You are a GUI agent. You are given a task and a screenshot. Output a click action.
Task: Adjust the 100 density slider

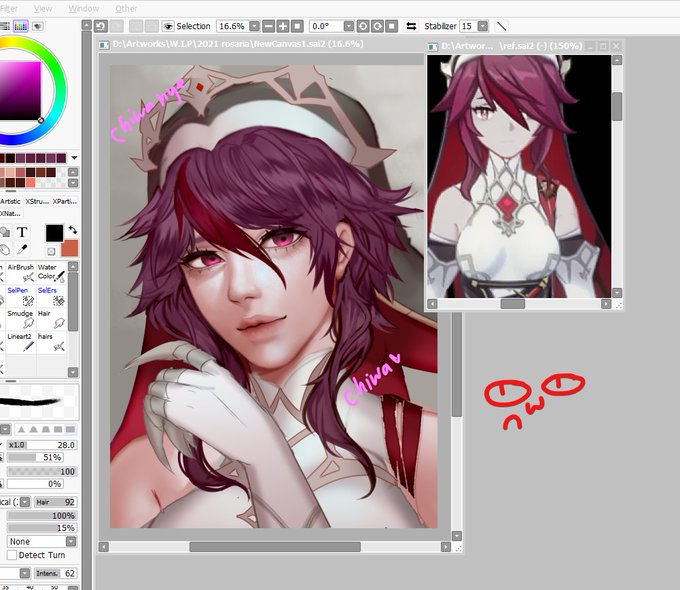[x=42, y=472]
